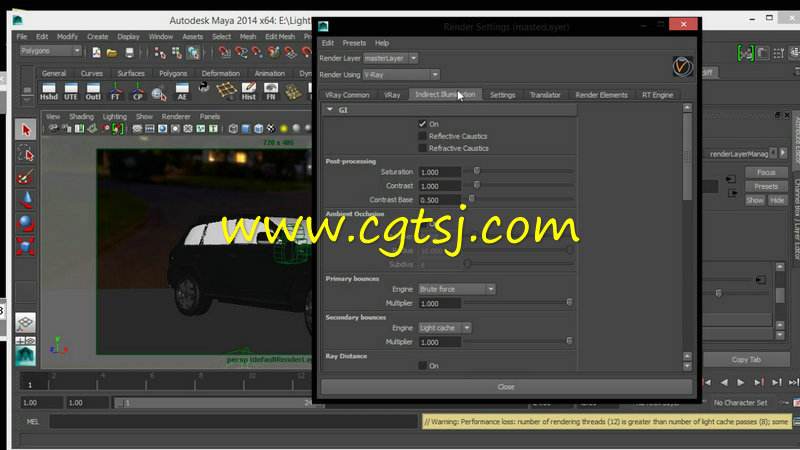The width and height of the screenshot is (800, 450).
Task: Click the CP center pivot shelf icon
Action: pos(137,92)
